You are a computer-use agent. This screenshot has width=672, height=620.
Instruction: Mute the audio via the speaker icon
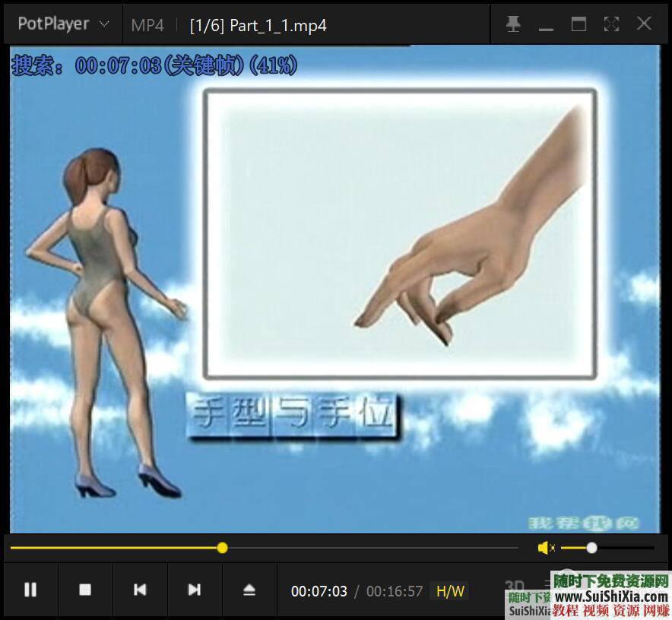click(546, 547)
